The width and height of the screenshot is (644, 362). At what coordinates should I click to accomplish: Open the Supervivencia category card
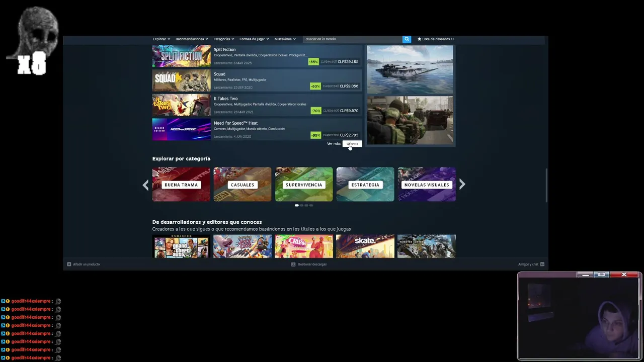[x=304, y=185]
